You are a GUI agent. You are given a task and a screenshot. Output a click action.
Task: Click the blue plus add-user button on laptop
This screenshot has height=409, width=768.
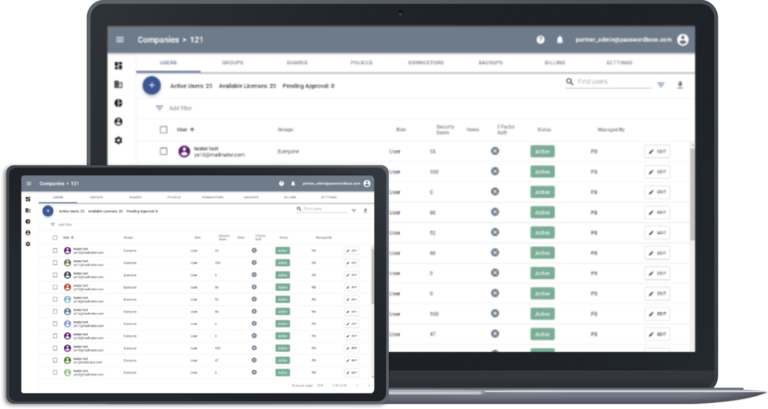coord(152,86)
